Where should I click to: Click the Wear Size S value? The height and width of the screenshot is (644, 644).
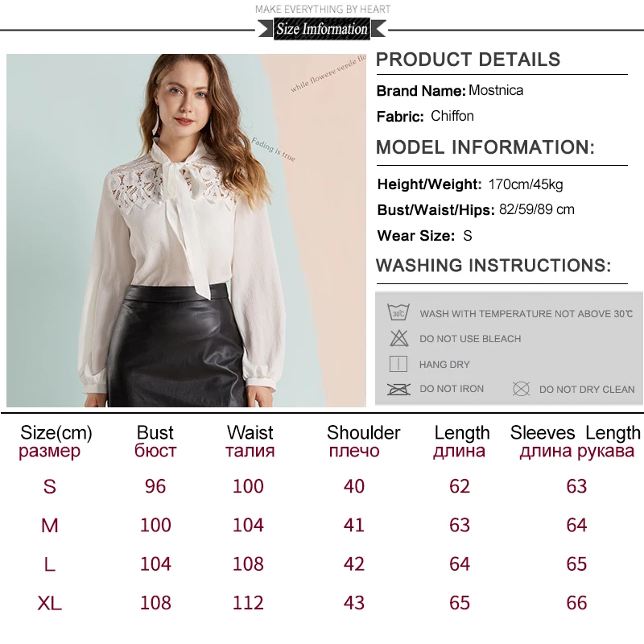click(x=468, y=236)
